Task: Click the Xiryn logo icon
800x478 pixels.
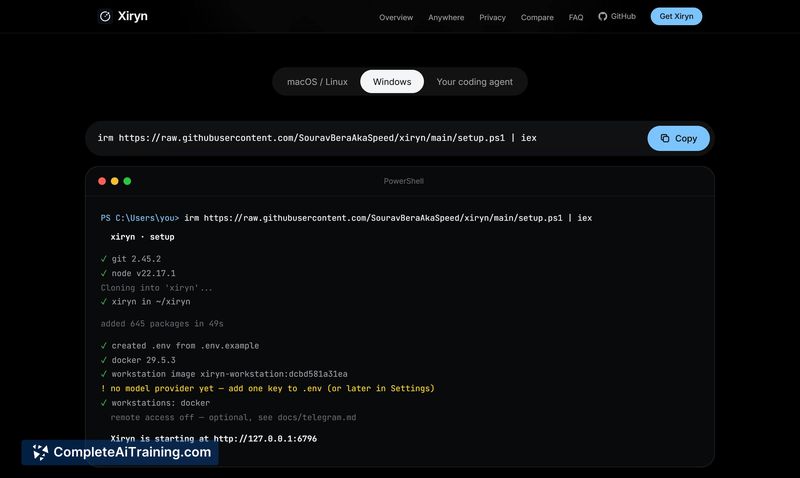Action: tap(105, 16)
